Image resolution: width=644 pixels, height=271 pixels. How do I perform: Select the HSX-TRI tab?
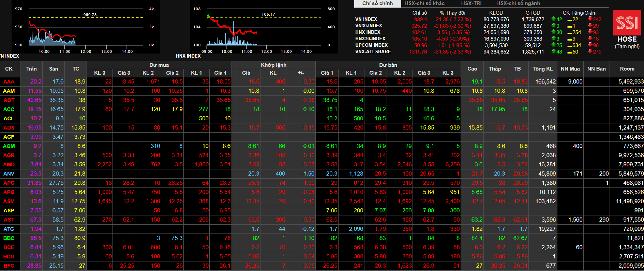click(x=471, y=3)
